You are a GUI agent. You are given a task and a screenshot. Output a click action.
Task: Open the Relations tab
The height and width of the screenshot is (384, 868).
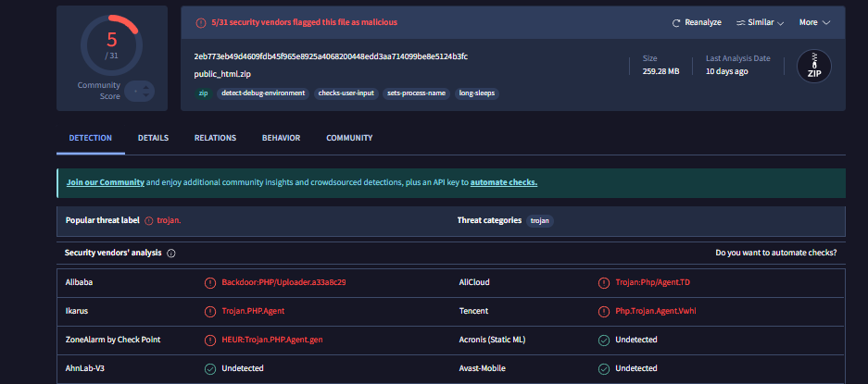pos(215,138)
